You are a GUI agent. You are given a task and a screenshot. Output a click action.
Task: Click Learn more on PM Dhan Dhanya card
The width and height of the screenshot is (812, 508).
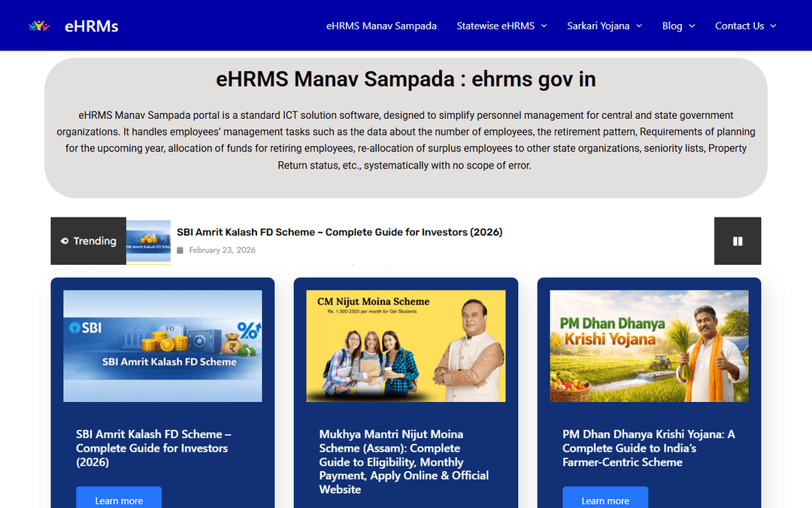[605, 498]
